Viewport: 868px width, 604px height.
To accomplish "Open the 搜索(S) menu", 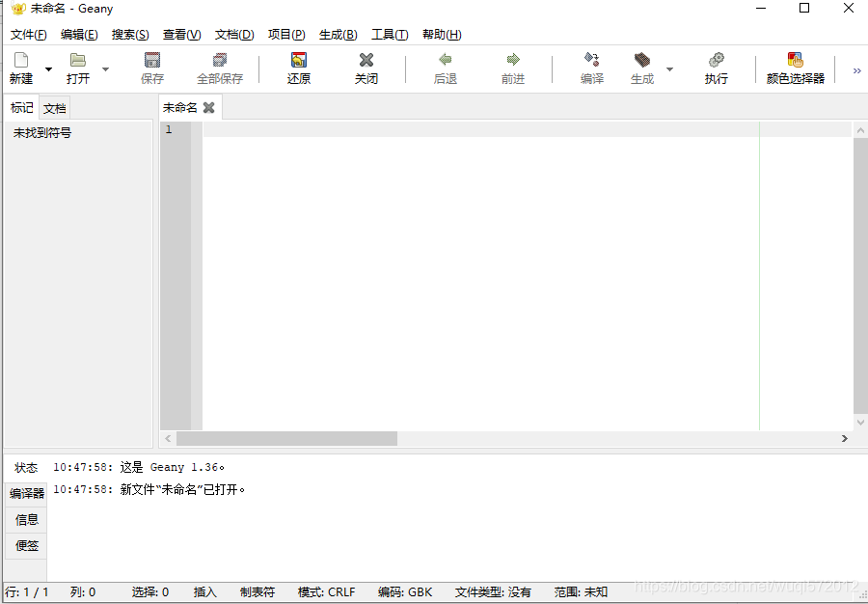I will (x=130, y=35).
